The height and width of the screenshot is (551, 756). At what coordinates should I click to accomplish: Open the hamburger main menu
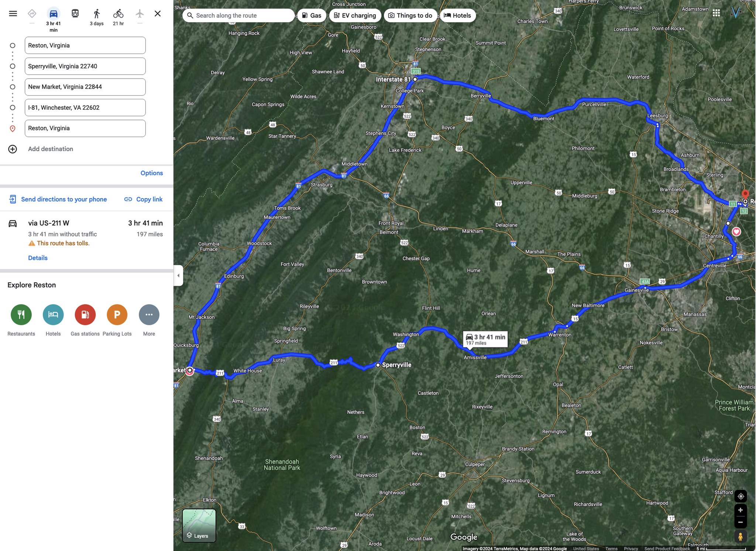tap(13, 14)
